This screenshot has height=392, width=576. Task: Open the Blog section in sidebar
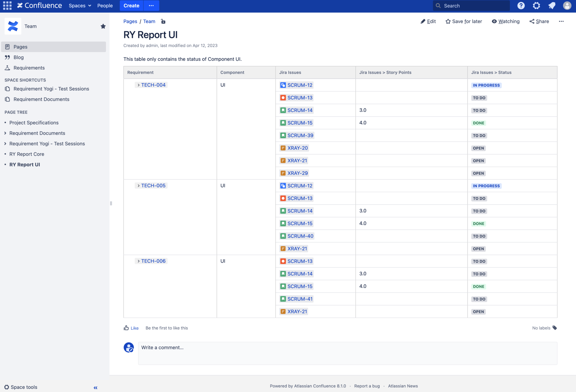pyautogui.click(x=19, y=57)
